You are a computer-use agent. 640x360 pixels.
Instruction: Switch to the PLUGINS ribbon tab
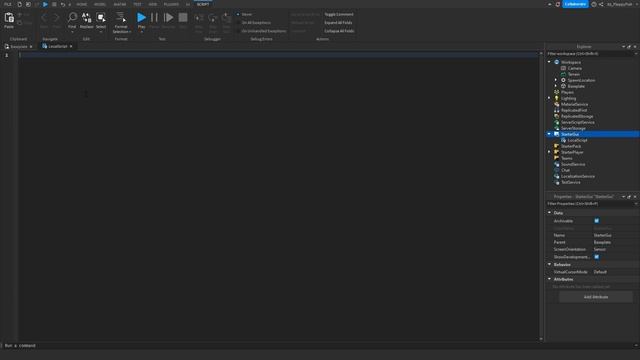click(171, 4)
